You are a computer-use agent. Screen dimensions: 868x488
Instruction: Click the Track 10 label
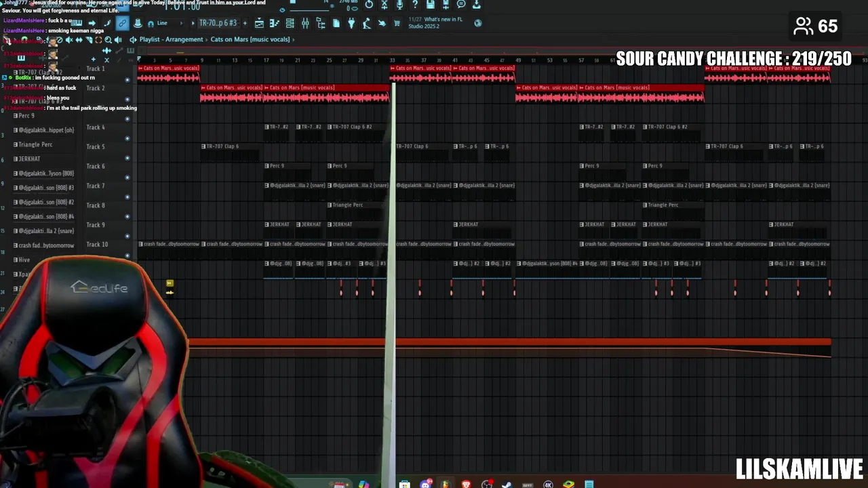[x=97, y=244]
